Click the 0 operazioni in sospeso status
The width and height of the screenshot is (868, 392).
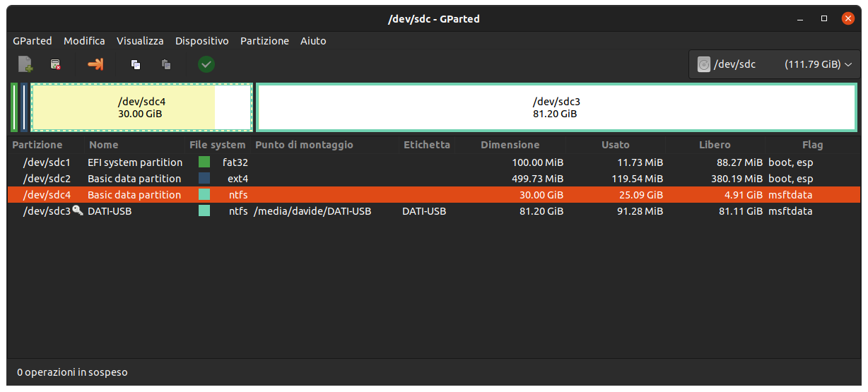pyautogui.click(x=72, y=372)
